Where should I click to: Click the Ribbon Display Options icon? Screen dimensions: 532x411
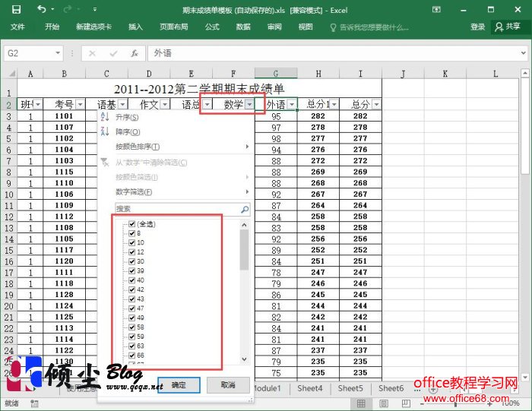point(436,9)
